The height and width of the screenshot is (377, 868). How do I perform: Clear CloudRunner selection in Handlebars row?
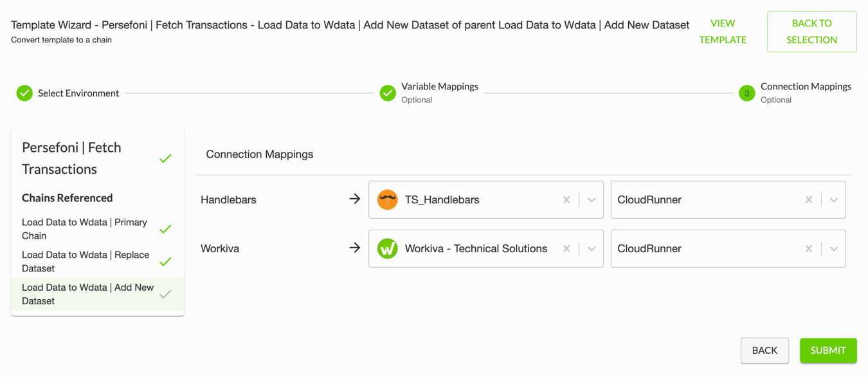[809, 200]
